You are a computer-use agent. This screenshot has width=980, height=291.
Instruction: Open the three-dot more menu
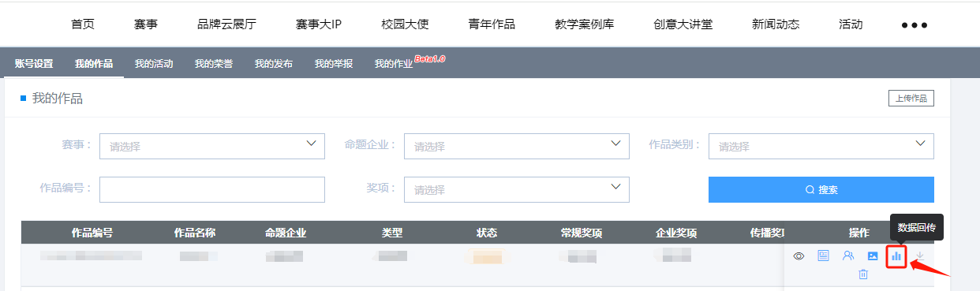914,24
